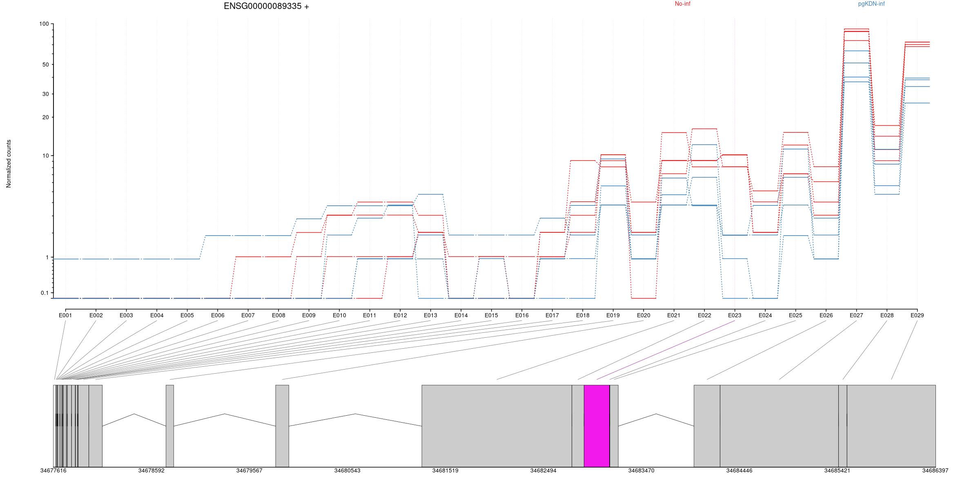This screenshot has height=490, width=980.
Task: Click the y-axis tick label 50
Action: click(45, 65)
